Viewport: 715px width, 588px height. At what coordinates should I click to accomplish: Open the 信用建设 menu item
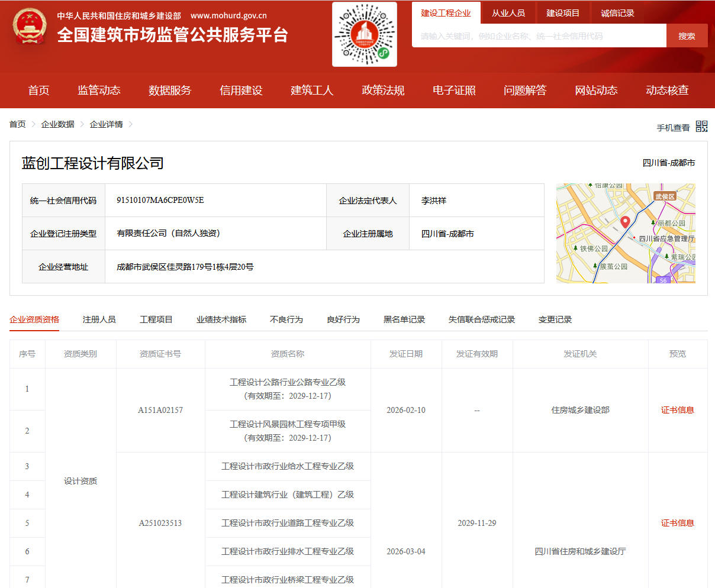[241, 91]
